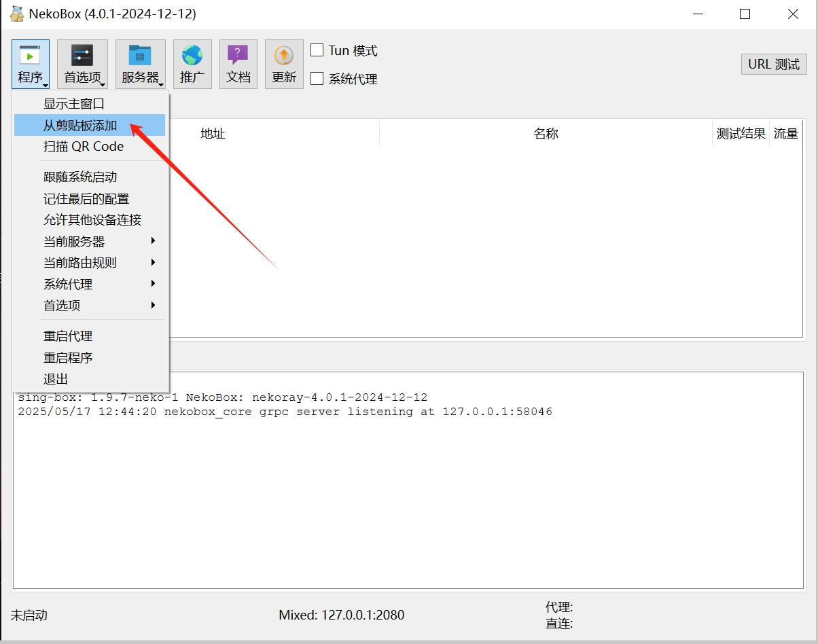Click the 推广 globe icon
The height and width of the screenshot is (644, 818).
click(192, 64)
